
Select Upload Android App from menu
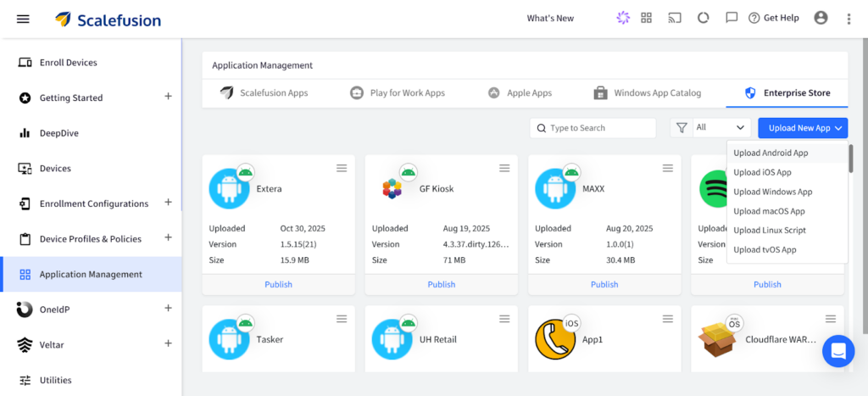click(x=771, y=153)
